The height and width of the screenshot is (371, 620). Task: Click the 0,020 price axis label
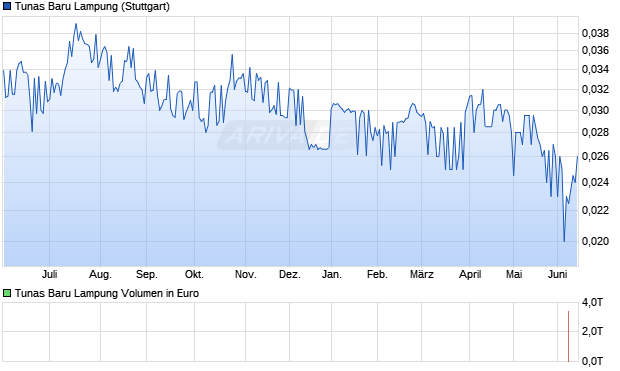pos(595,241)
